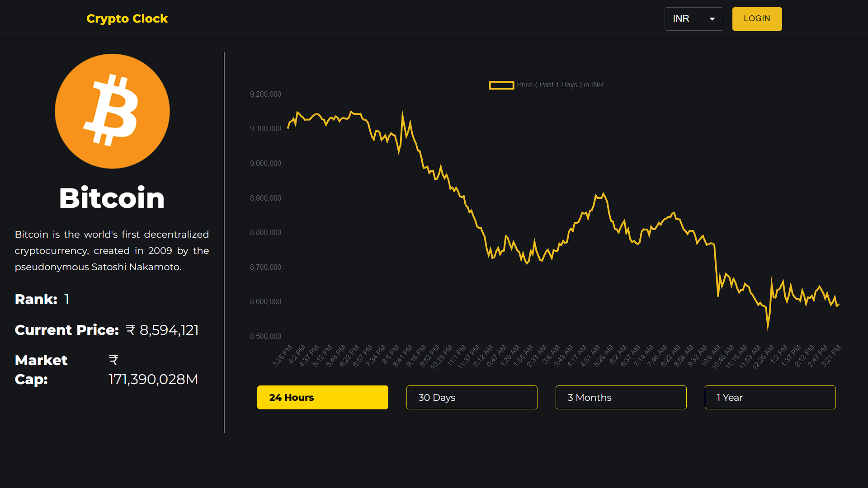Click the chart legend label text
The height and width of the screenshot is (488, 868).
tap(560, 85)
